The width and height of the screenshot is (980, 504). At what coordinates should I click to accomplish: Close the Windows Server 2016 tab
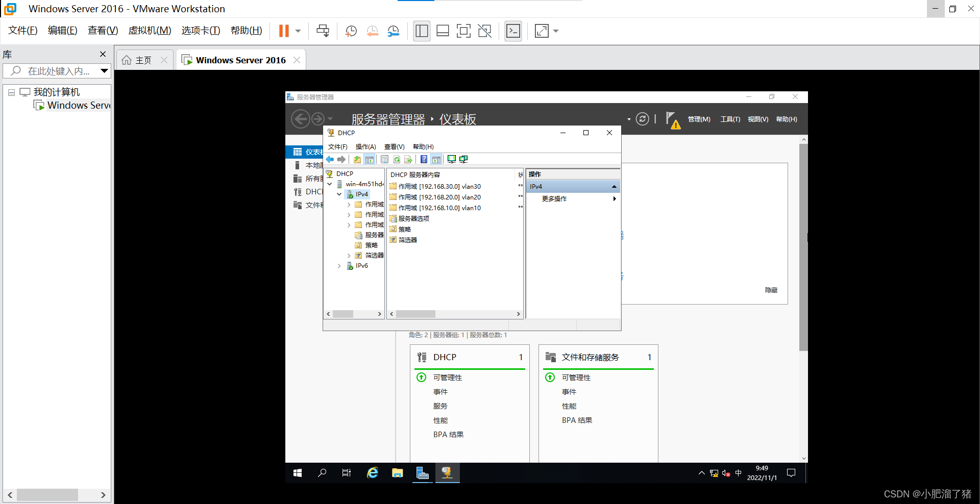tap(297, 60)
